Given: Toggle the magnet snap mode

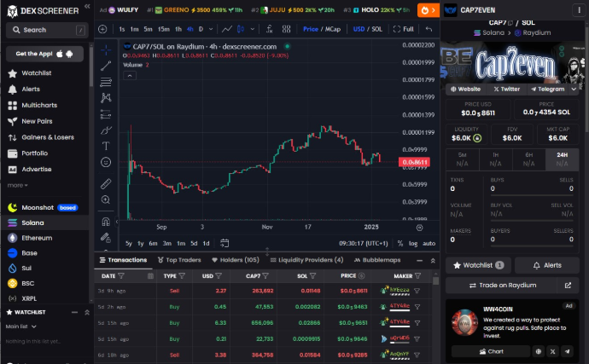Looking at the screenshot, I should point(106,222).
